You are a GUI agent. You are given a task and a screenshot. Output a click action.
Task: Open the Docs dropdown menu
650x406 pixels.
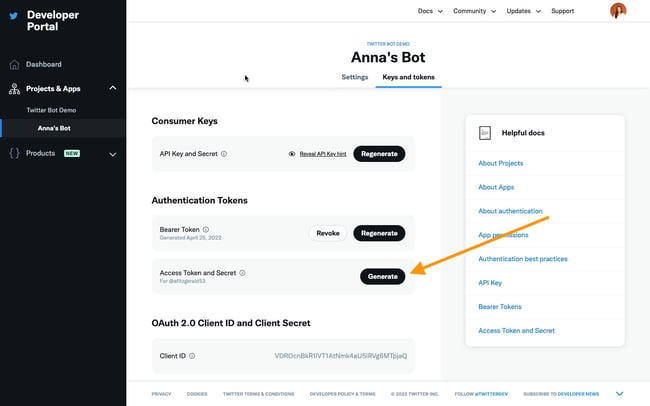(x=430, y=11)
